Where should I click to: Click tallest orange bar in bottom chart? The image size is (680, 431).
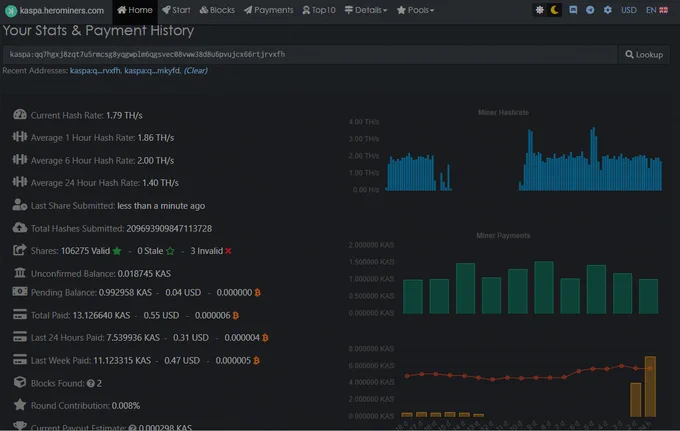(650, 386)
